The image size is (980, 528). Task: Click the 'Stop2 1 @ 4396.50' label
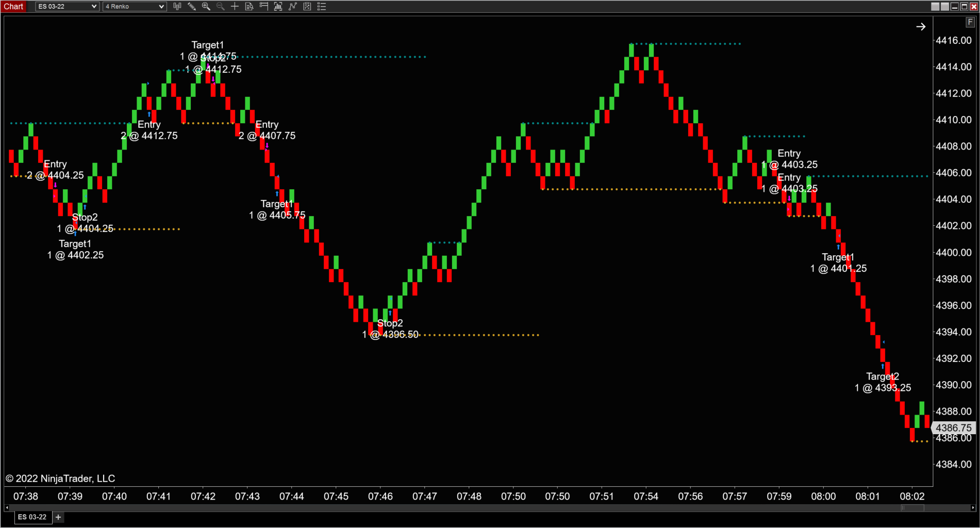point(390,329)
